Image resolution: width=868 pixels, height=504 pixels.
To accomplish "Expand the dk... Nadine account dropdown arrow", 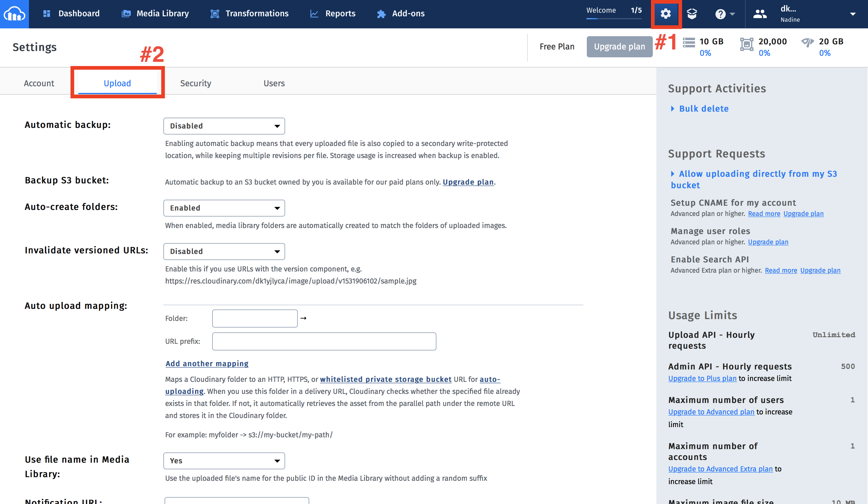I will coord(853,14).
